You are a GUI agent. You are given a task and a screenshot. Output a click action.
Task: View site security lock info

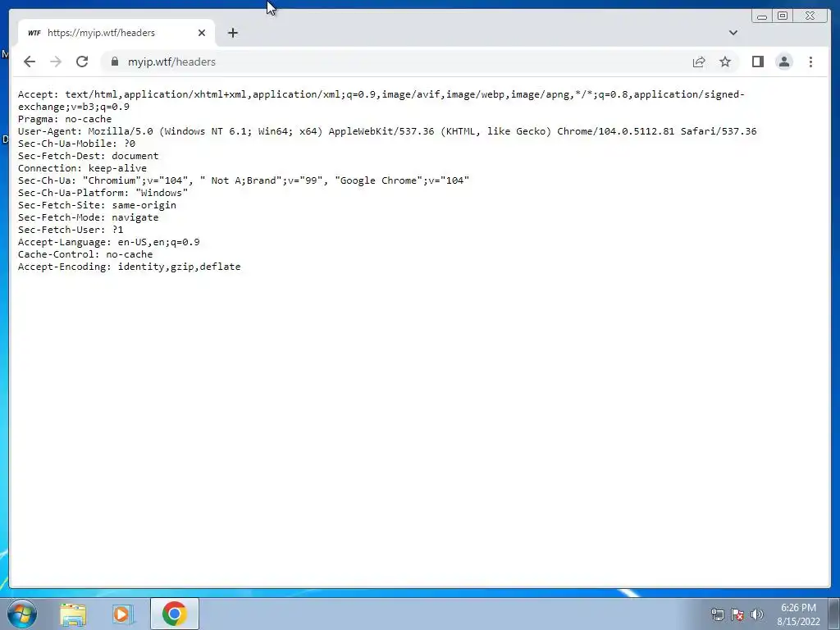[114, 62]
